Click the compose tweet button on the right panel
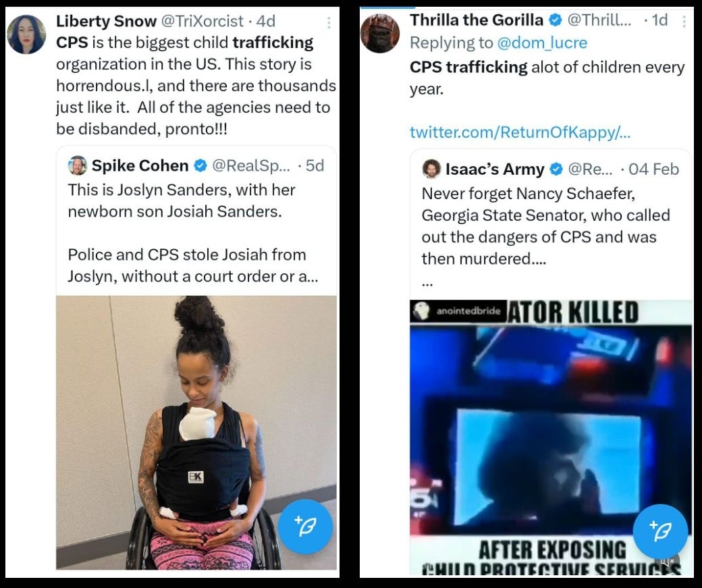 point(660,531)
